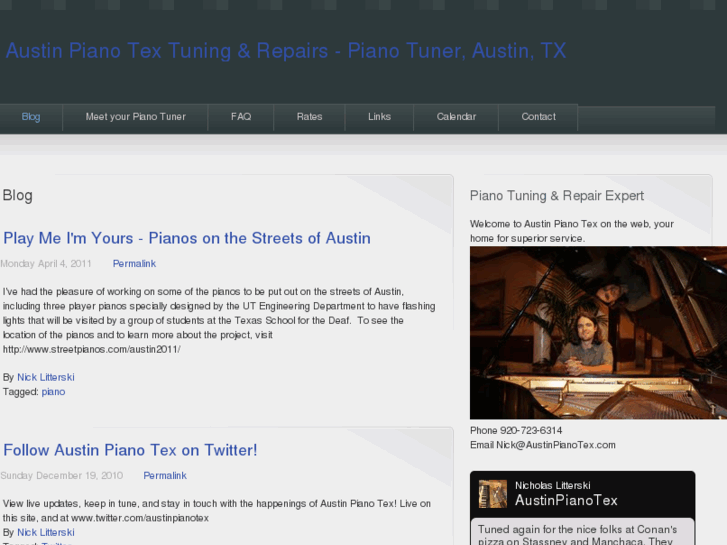Image resolution: width=727 pixels, height=545 pixels.
Task: Click the Nick@AustinPianoTex.com email address
Action: pos(556,445)
